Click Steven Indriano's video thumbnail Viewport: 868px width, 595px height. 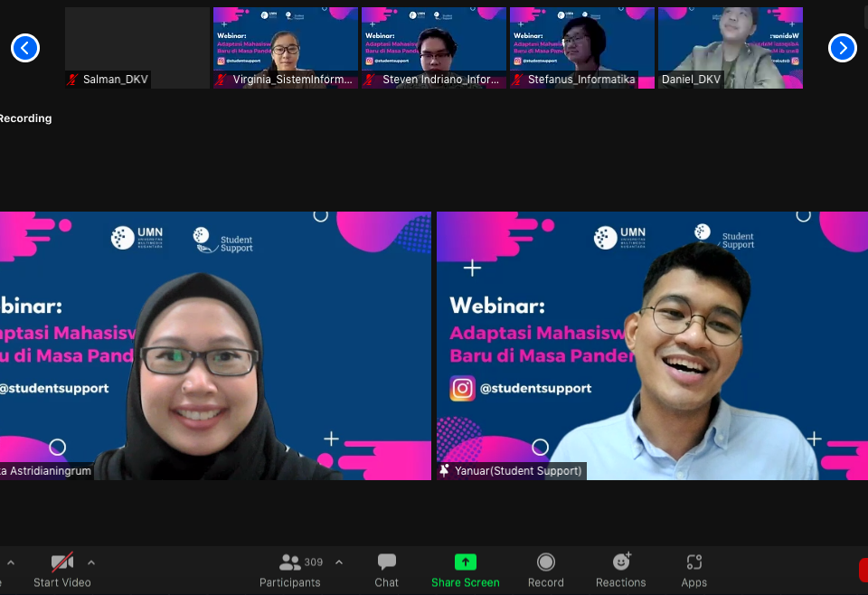pyautogui.click(x=434, y=47)
